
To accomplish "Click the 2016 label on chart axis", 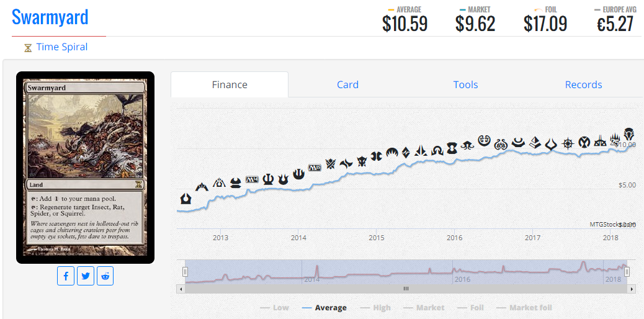I will 454,238.
